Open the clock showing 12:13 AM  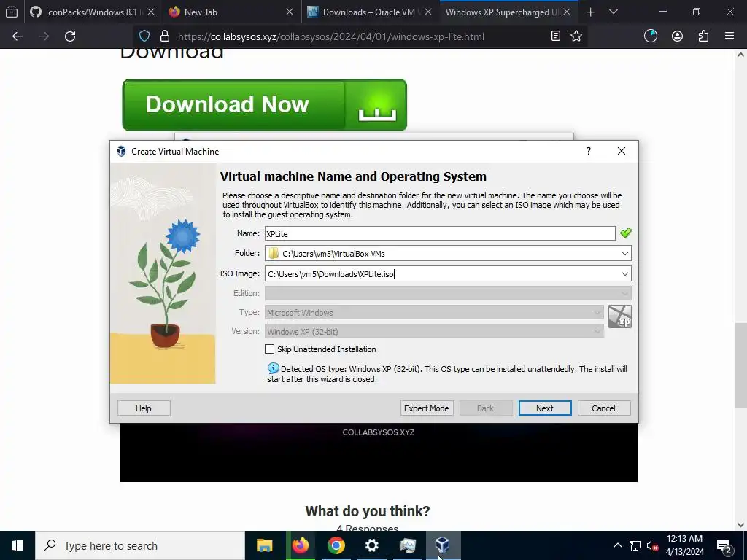pos(684,545)
